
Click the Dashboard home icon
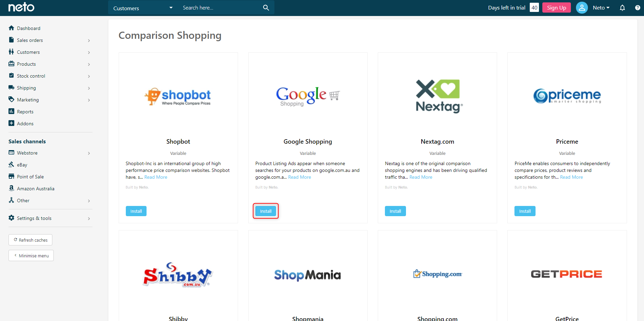[12, 28]
